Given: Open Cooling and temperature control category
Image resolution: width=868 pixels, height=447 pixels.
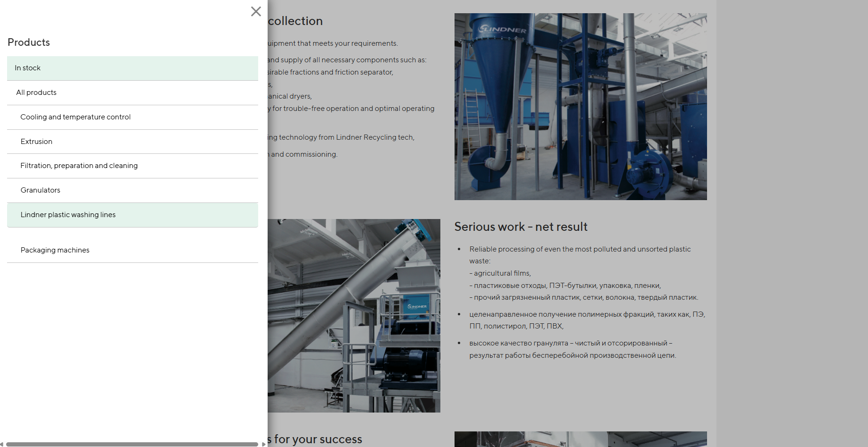Looking at the screenshot, I should 133,117.
